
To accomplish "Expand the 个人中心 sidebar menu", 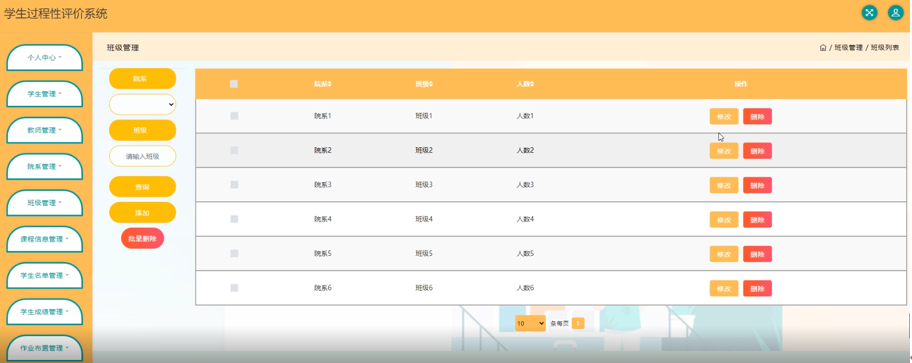I will click(x=44, y=58).
